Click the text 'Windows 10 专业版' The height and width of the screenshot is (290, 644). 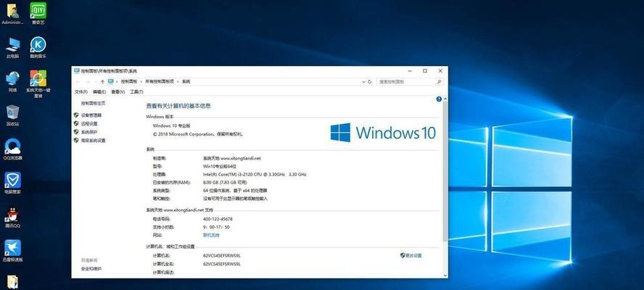pyautogui.click(x=172, y=125)
